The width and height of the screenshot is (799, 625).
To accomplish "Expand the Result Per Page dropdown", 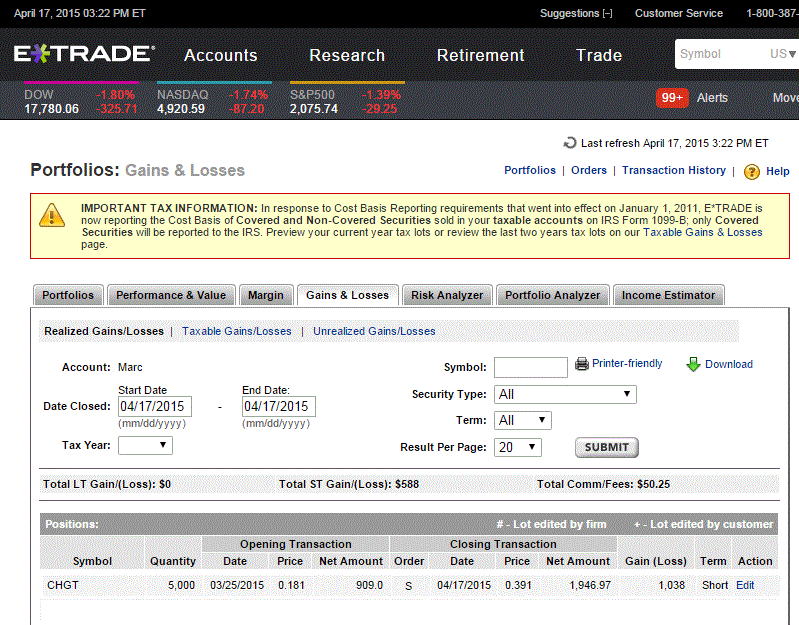I will click(518, 447).
